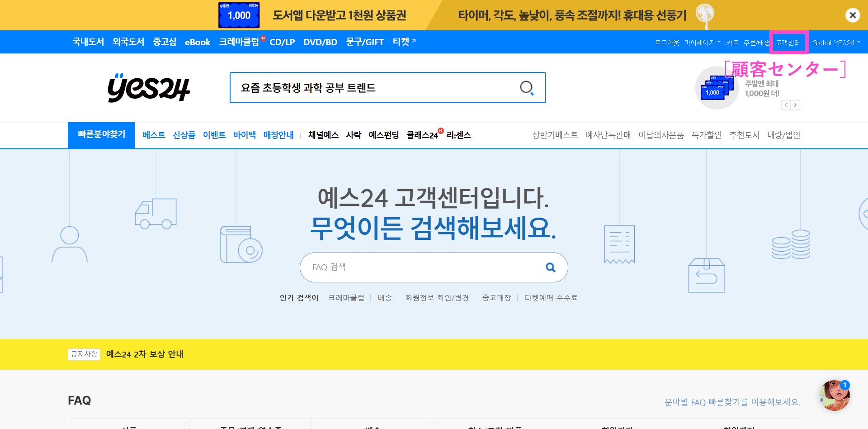
Task: Open the 1,000 won voucher banner
Action: (313, 15)
